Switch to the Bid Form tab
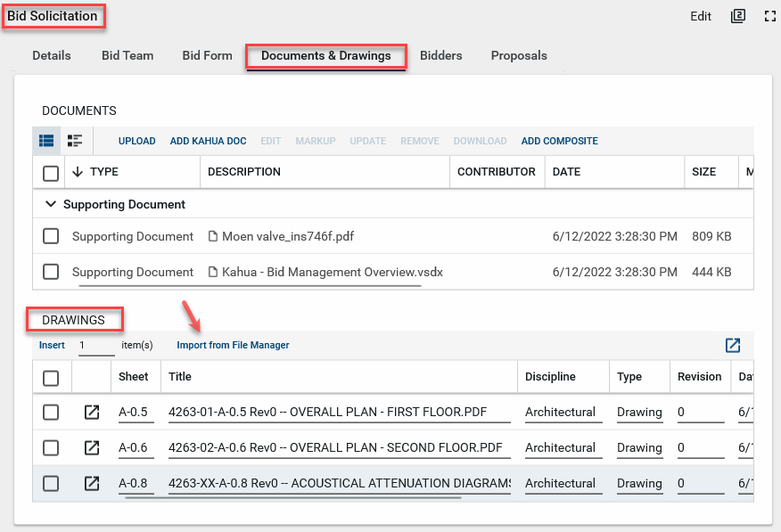781x532 pixels. click(207, 55)
